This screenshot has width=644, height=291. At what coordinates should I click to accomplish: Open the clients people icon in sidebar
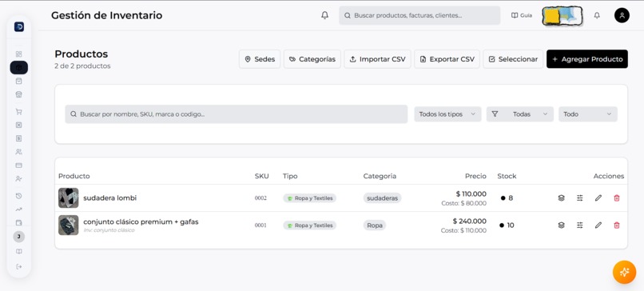coord(18,152)
